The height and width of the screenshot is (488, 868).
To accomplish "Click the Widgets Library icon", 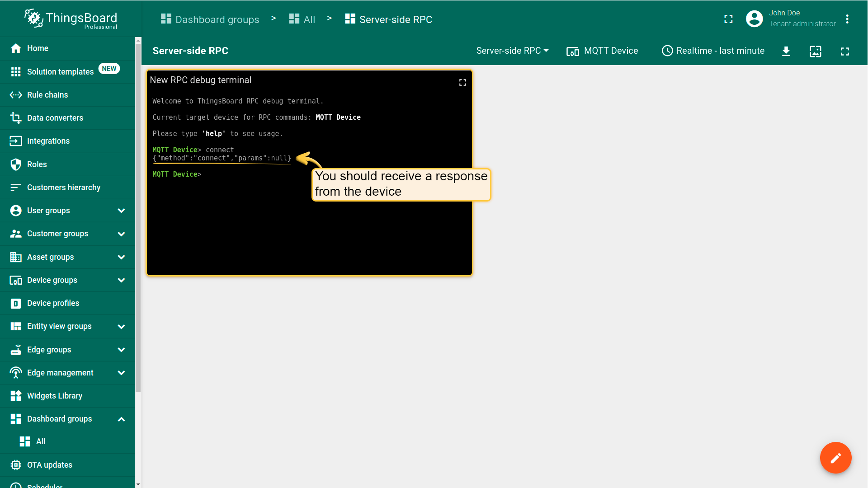I will [x=16, y=396].
